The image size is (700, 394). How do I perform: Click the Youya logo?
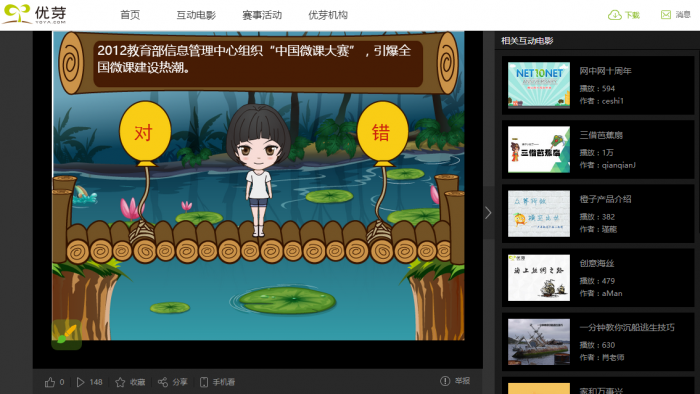click(35, 14)
